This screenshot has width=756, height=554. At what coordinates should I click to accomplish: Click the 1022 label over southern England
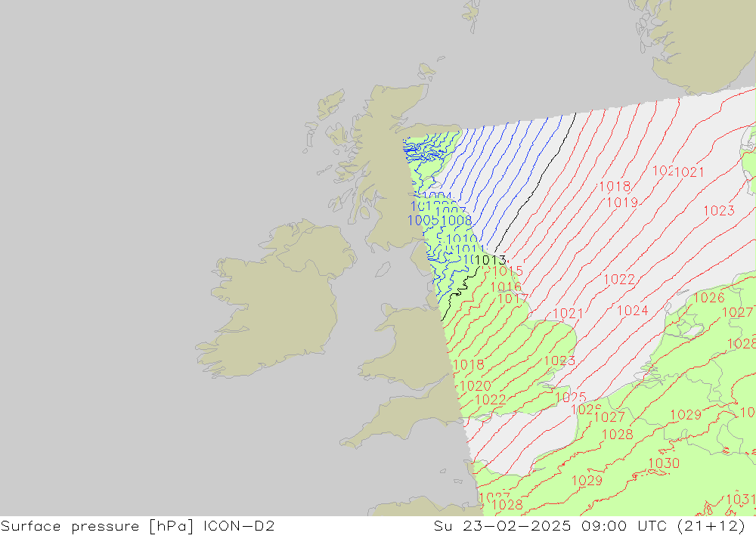click(x=491, y=400)
